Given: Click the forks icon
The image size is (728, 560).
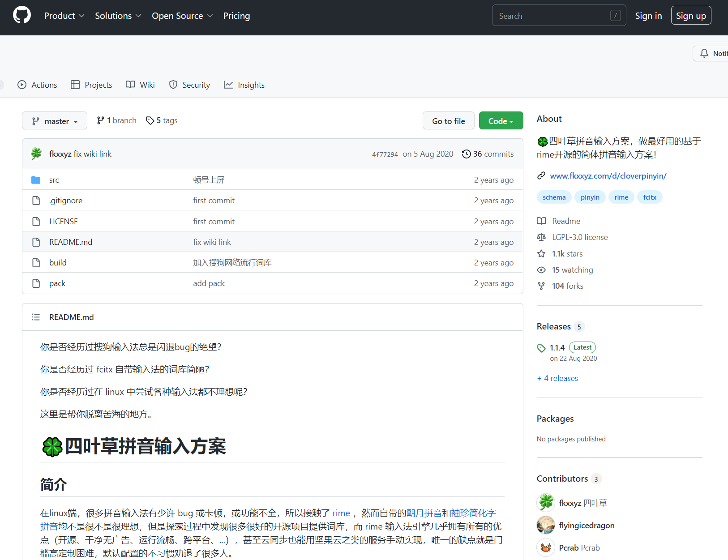Looking at the screenshot, I should [x=541, y=286].
